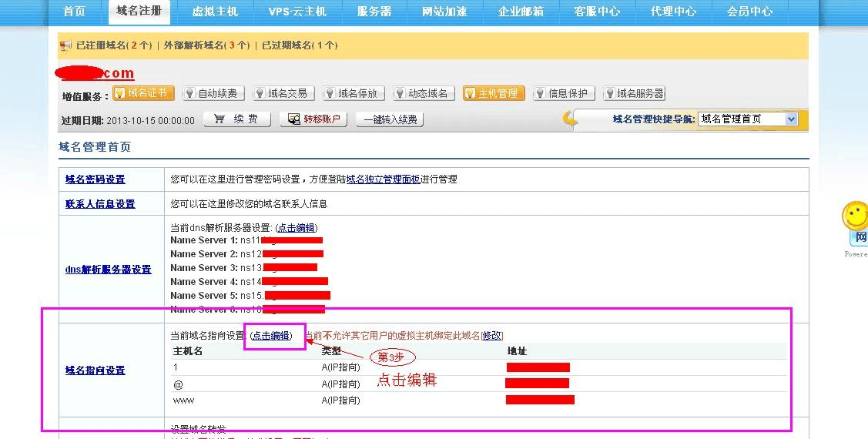The width and height of the screenshot is (868, 439).
Task: Open the 域名密码设置 link
Action: click(95, 179)
